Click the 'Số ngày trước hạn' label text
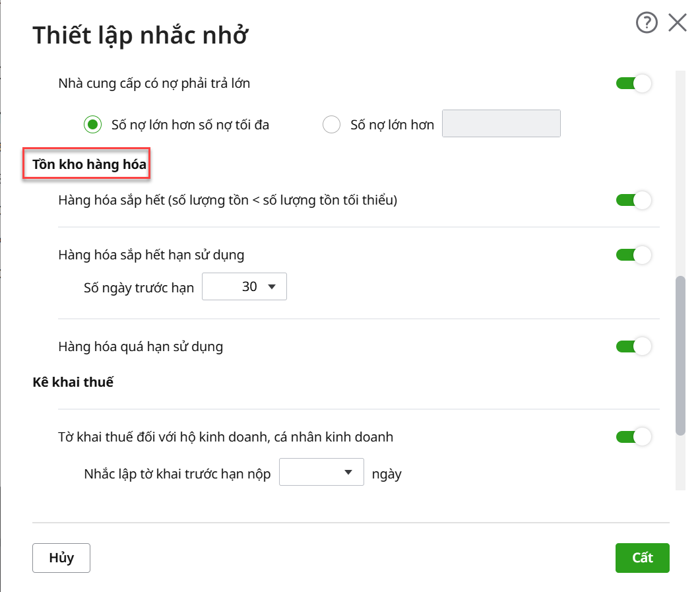This screenshot has width=700, height=592. tap(139, 288)
